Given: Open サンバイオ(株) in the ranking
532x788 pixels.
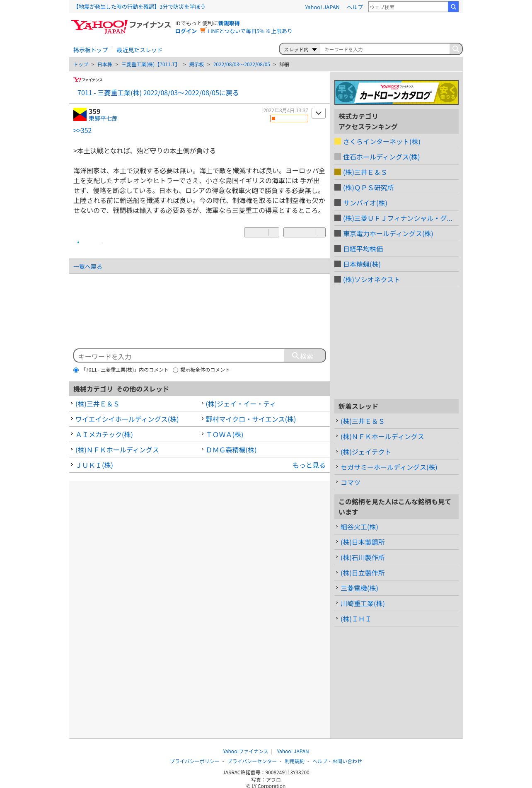Looking at the screenshot, I should point(365,203).
